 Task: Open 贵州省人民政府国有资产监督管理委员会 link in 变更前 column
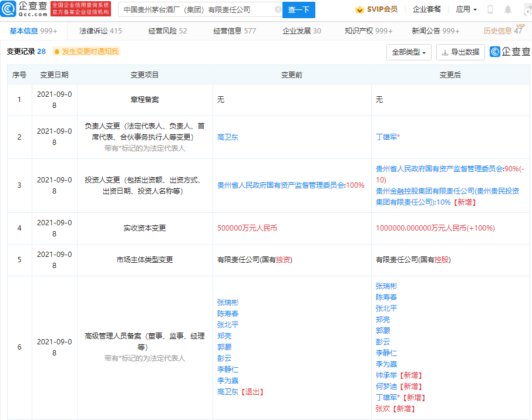pyautogui.click(x=281, y=185)
